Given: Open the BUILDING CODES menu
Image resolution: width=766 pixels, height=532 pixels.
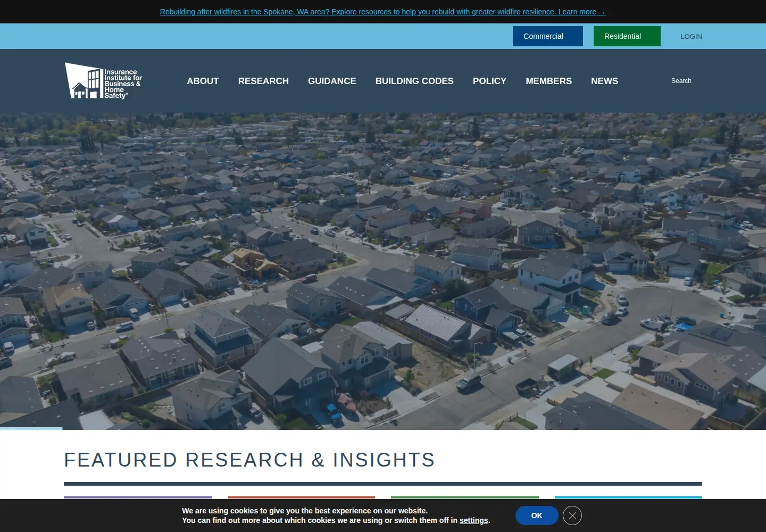Looking at the screenshot, I should 414,81.
